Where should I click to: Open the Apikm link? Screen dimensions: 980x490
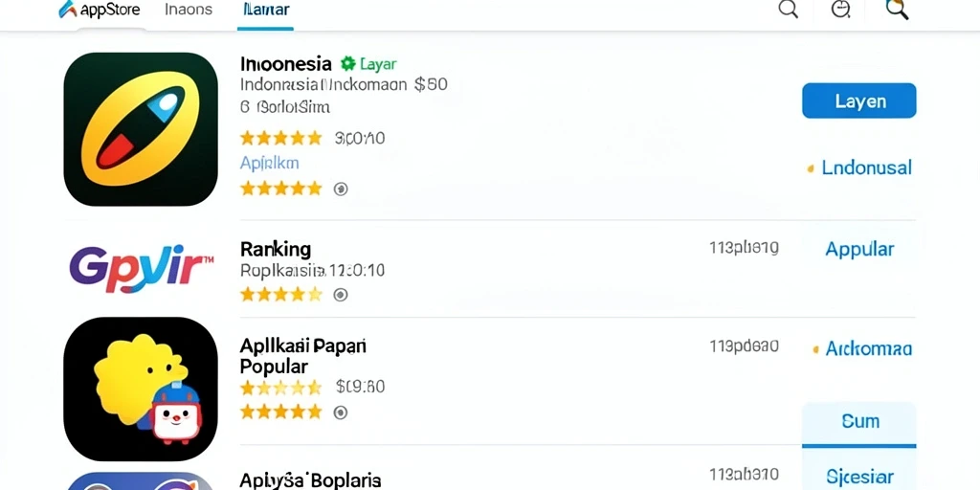click(x=269, y=163)
